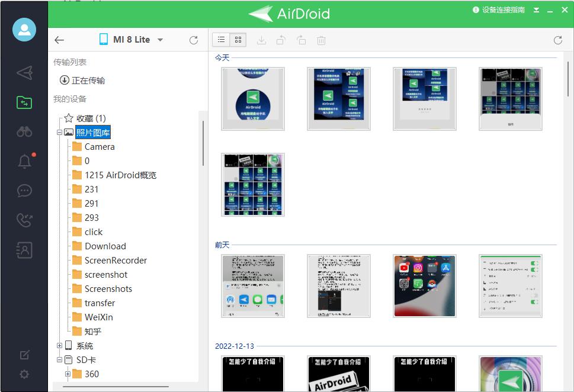Viewport: 574px width, 392px height.
Task: Open notifications bell icon in sidebar
Action: click(x=24, y=161)
